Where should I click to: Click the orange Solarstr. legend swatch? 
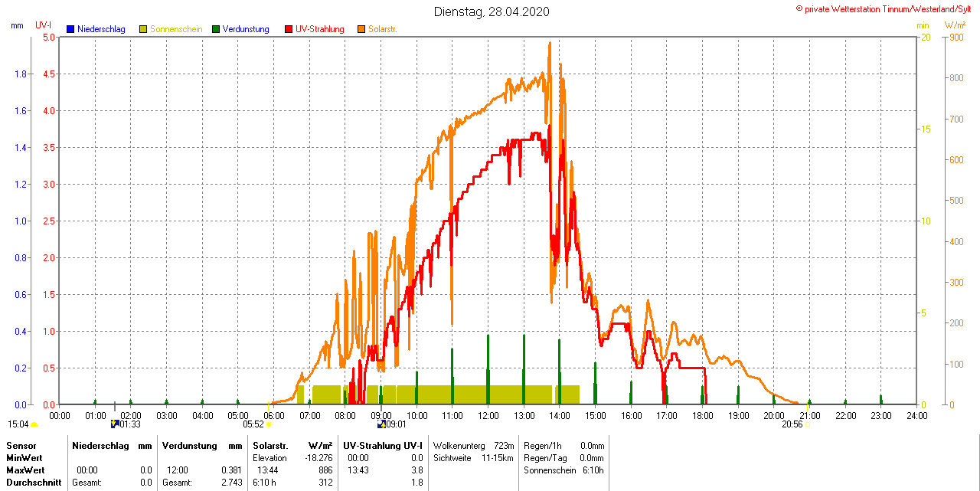point(361,29)
